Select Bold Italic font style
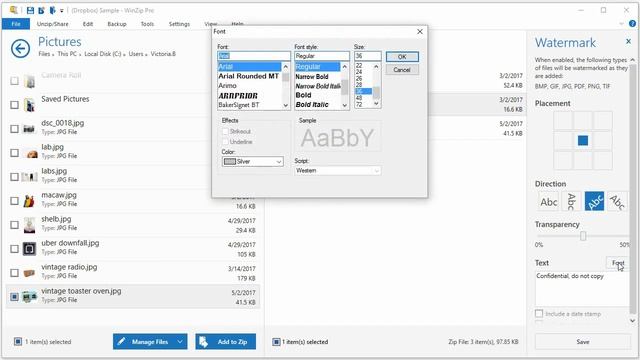The height and width of the screenshot is (360, 640). (x=312, y=104)
